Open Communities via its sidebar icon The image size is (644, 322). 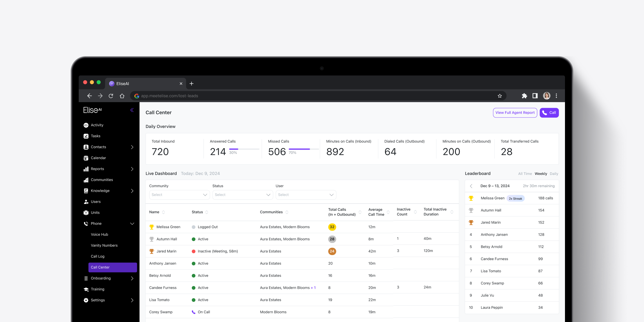pos(86,180)
